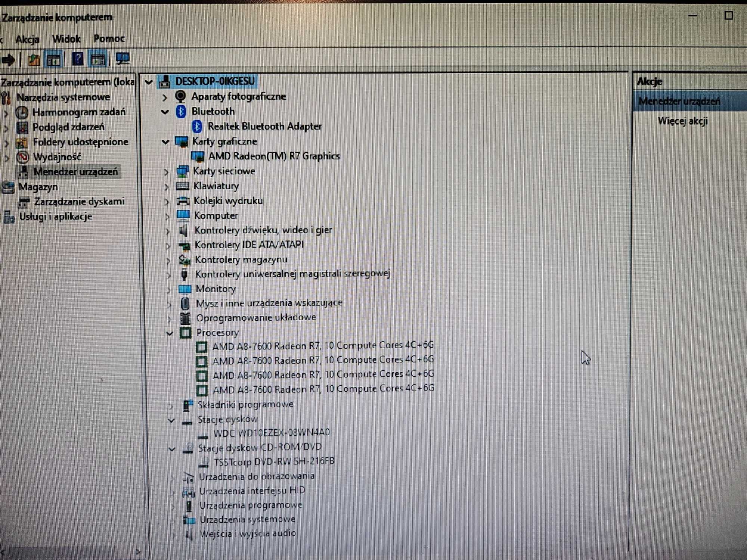Click the Podgląd zdarzeń icon
The height and width of the screenshot is (560, 747).
click(x=22, y=128)
